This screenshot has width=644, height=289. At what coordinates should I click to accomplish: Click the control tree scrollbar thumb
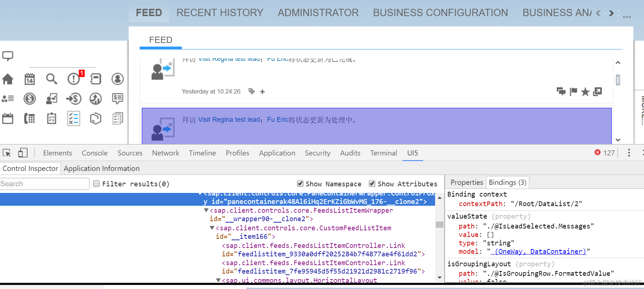[x=440, y=225]
